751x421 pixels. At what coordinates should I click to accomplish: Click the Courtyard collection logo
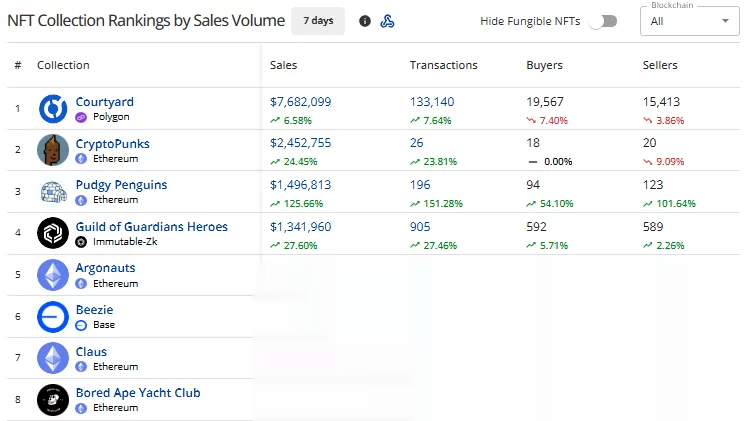click(x=53, y=108)
